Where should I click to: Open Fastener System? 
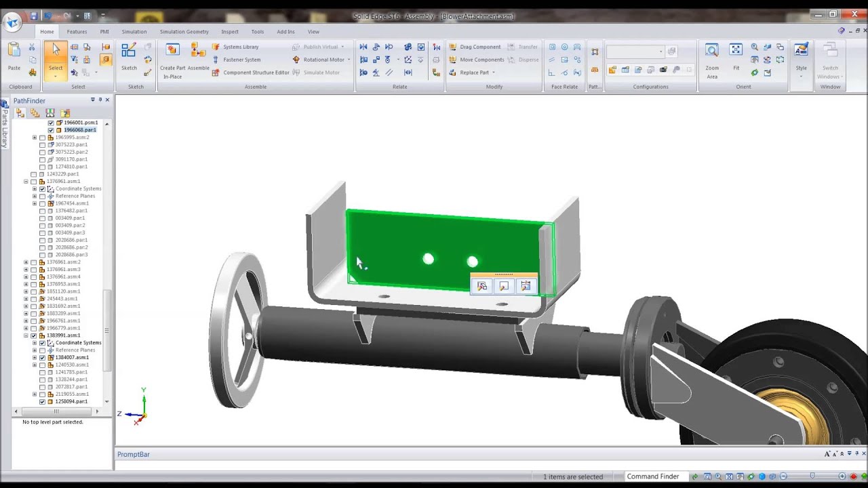click(236, 60)
